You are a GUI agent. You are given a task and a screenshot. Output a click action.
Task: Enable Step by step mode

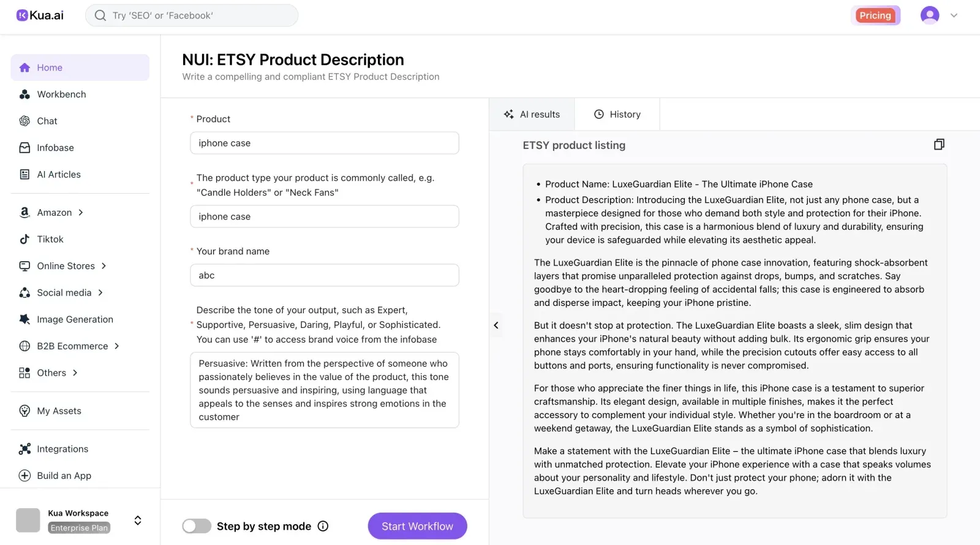tap(196, 526)
